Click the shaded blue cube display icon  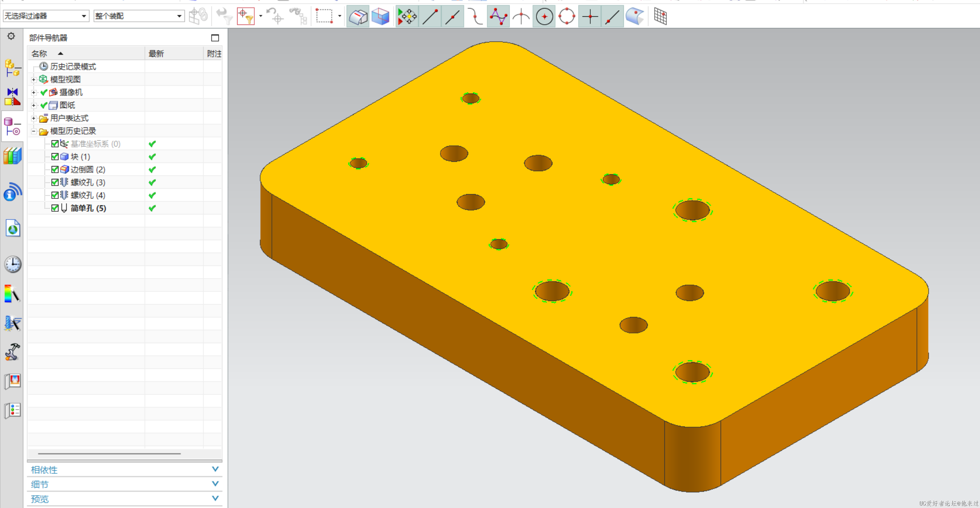[x=380, y=16]
